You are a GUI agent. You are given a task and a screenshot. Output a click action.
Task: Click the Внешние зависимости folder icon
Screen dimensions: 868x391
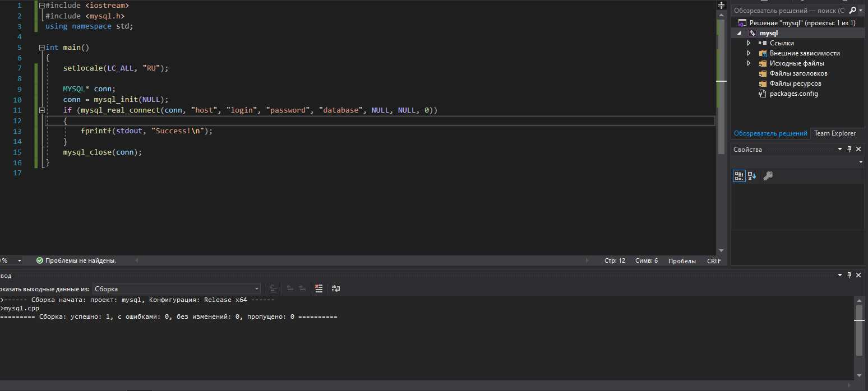click(763, 53)
